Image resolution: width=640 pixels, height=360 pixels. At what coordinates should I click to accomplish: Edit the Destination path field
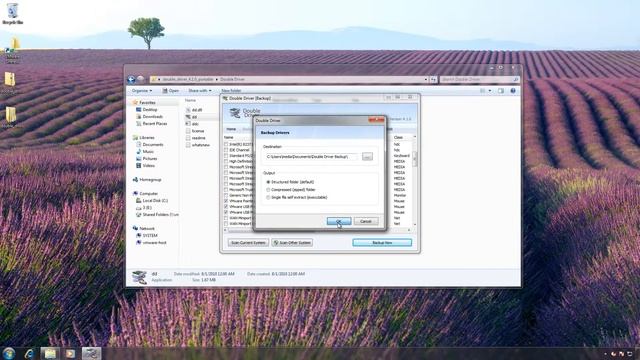pos(311,157)
